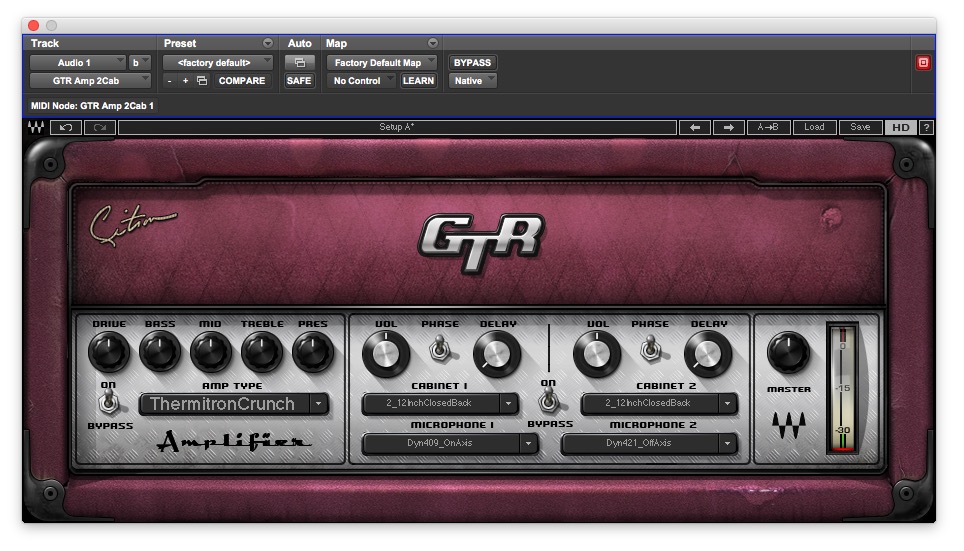Toggle the Cabinet 2 Phase switch
This screenshot has height=551, width=964.
(650, 349)
